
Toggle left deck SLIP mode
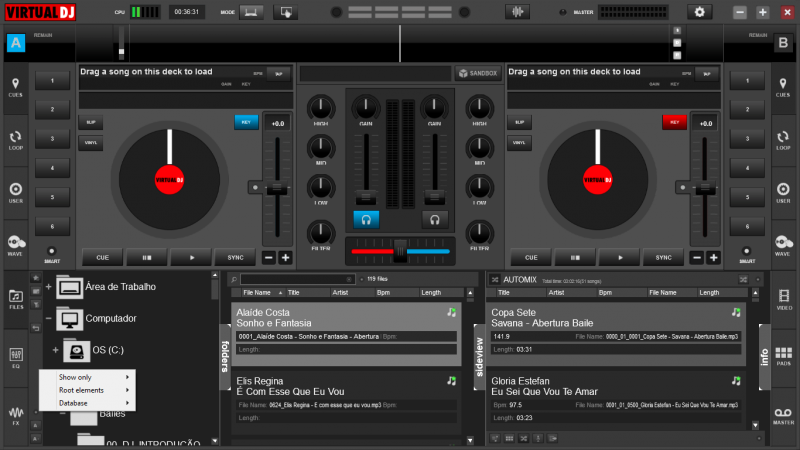click(91, 122)
